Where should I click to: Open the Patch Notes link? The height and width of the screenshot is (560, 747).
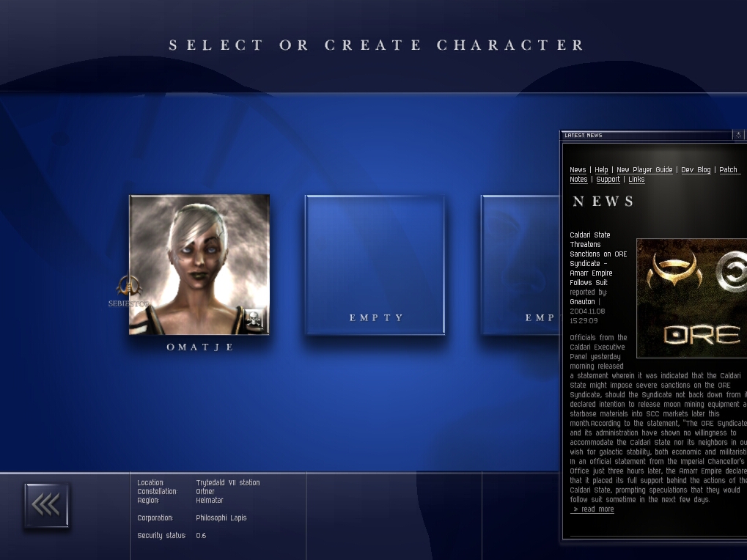tap(728, 170)
